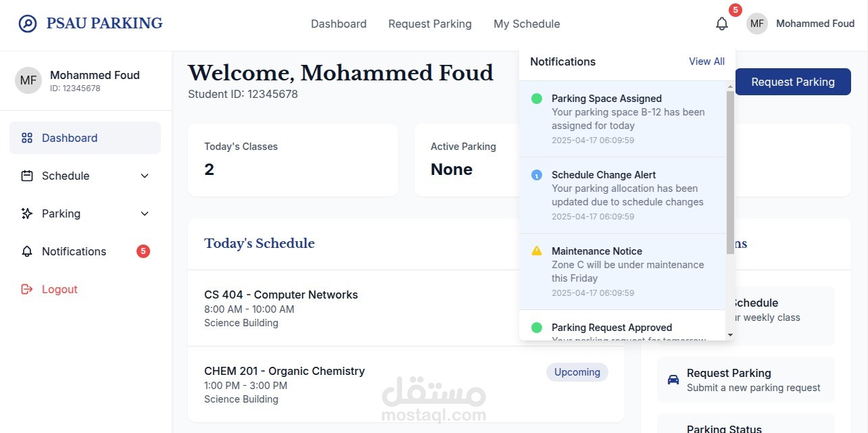The height and width of the screenshot is (433, 868).
Task: Click the notifications list scrollbar thumb
Action: point(730,172)
